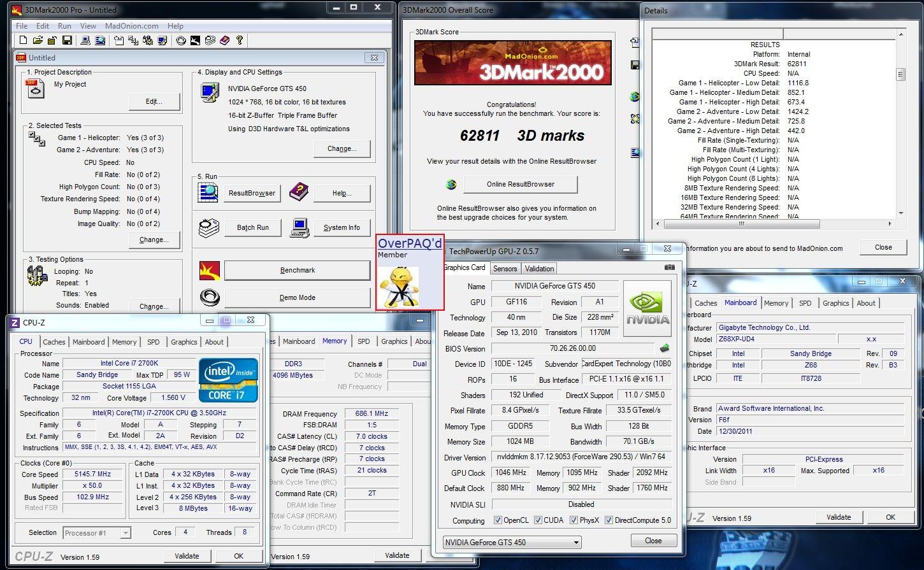Click OK in the CPU-Z Mainboard window
Viewport: 924px width, 570px height.
[x=890, y=517]
